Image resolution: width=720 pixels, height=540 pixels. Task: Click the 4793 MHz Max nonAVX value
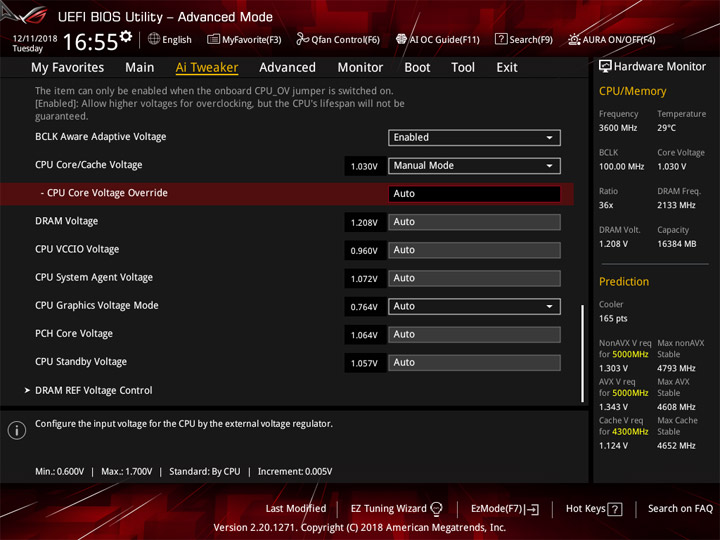tap(676, 368)
